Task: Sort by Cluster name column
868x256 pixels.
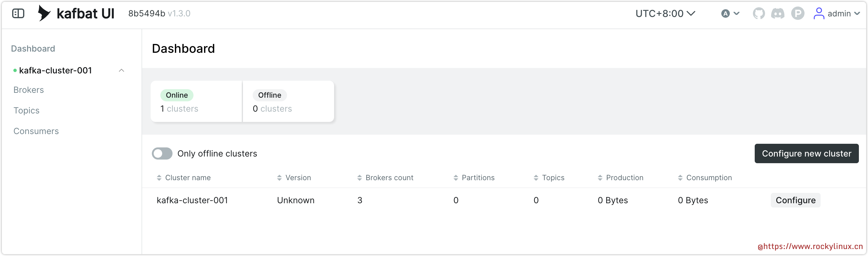Action: pos(187,178)
